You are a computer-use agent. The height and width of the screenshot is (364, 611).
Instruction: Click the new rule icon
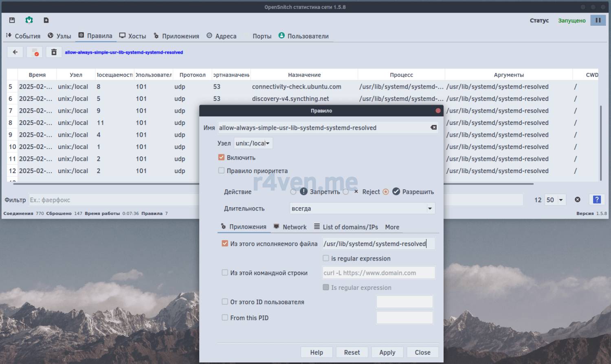coord(46,20)
